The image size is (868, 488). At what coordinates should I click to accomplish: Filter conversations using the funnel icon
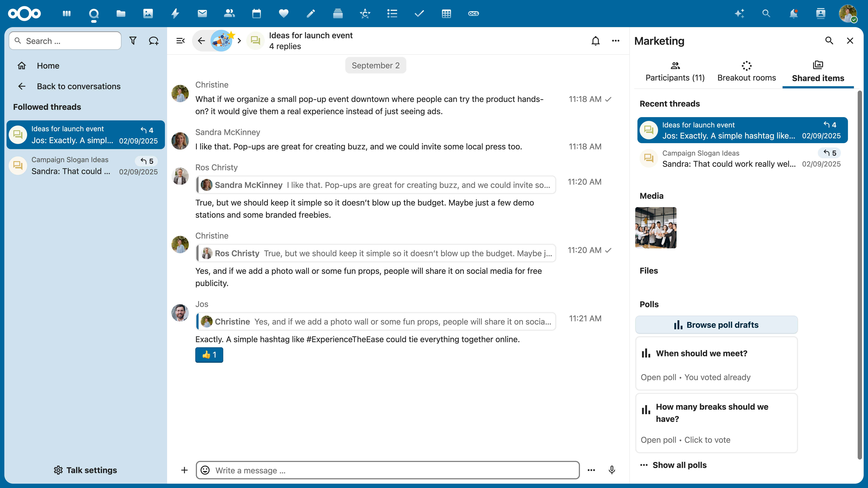pyautogui.click(x=133, y=40)
